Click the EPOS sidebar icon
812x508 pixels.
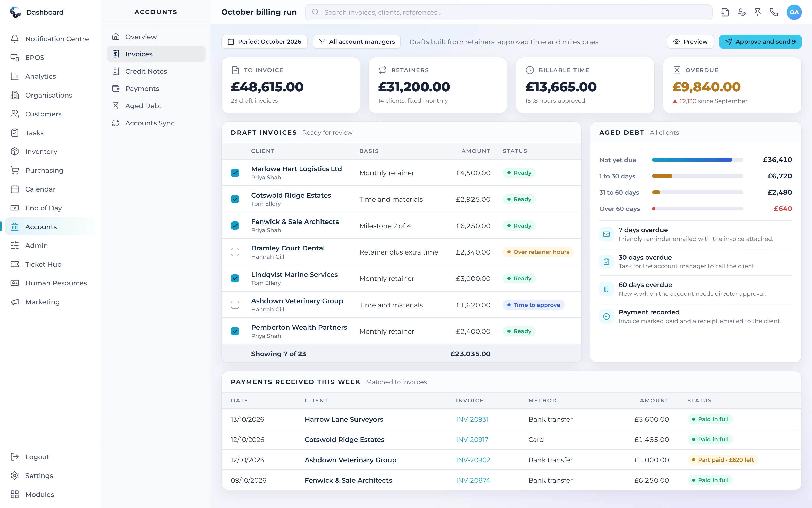(x=15, y=57)
